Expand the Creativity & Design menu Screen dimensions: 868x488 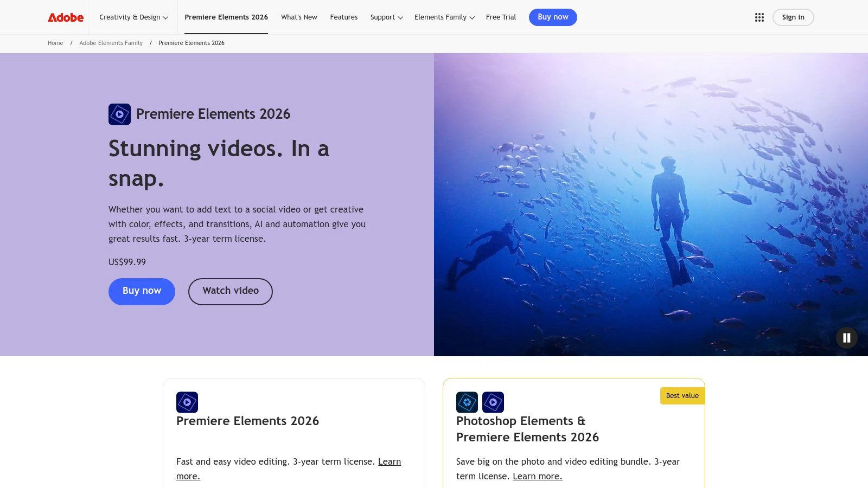[133, 17]
